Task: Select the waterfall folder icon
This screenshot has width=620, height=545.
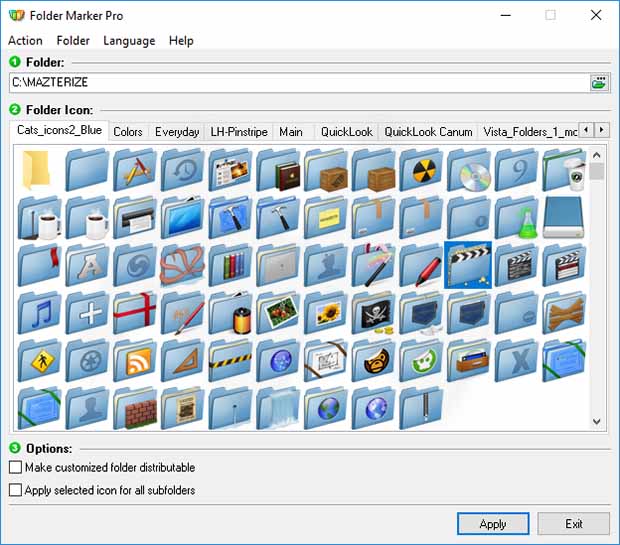Action: coord(277,408)
